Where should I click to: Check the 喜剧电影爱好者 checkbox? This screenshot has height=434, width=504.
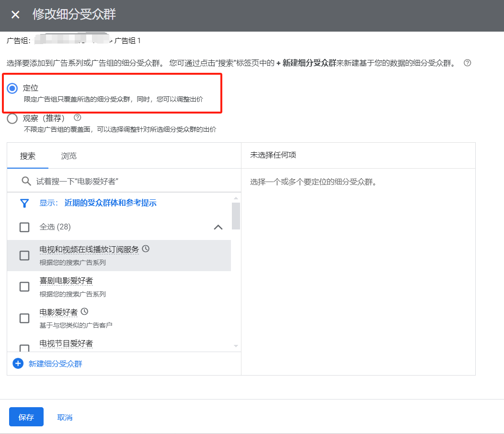pos(24,286)
